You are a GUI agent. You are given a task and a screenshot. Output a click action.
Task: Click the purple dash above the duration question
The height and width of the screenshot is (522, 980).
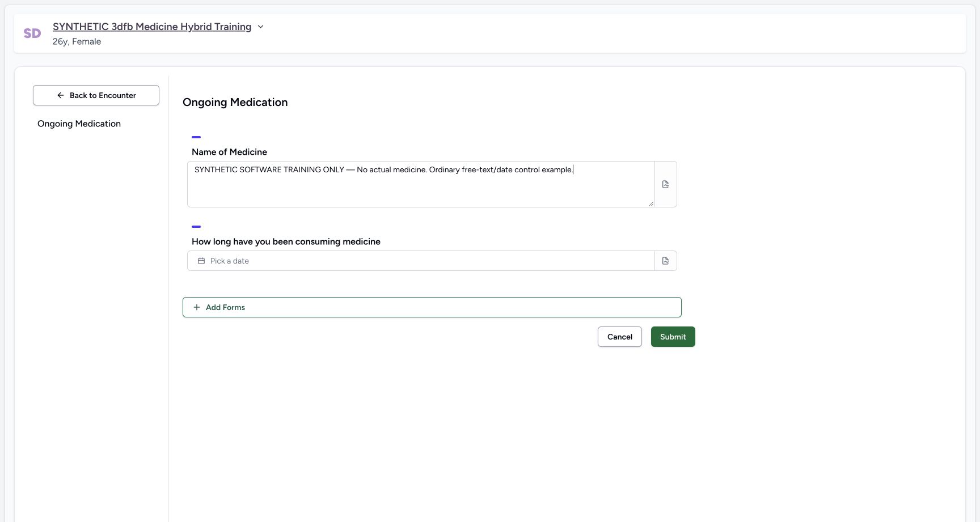click(x=196, y=227)
